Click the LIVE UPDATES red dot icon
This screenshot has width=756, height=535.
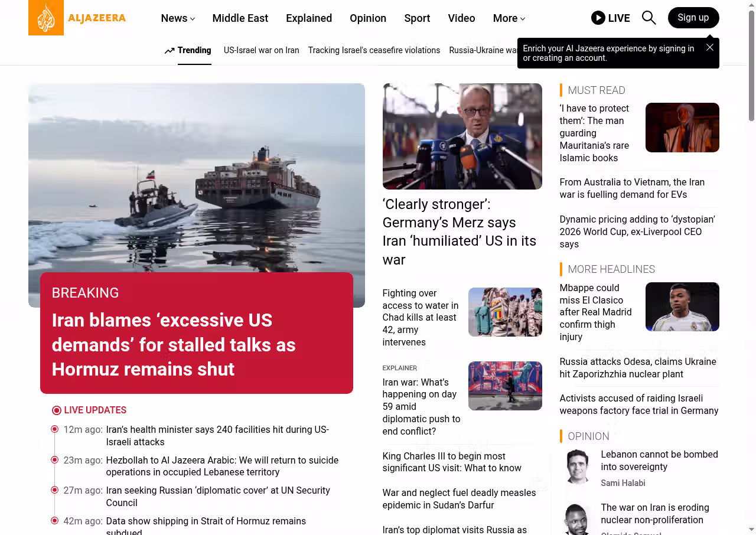57,410
